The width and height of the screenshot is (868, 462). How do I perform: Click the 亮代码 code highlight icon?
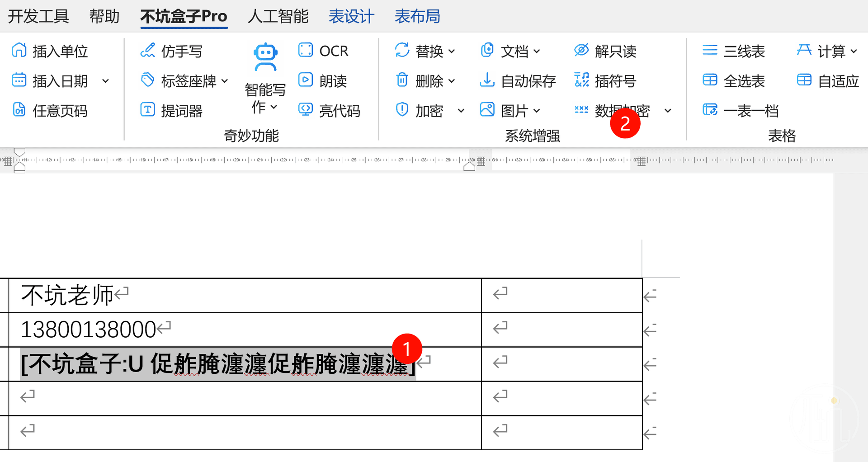306,110
